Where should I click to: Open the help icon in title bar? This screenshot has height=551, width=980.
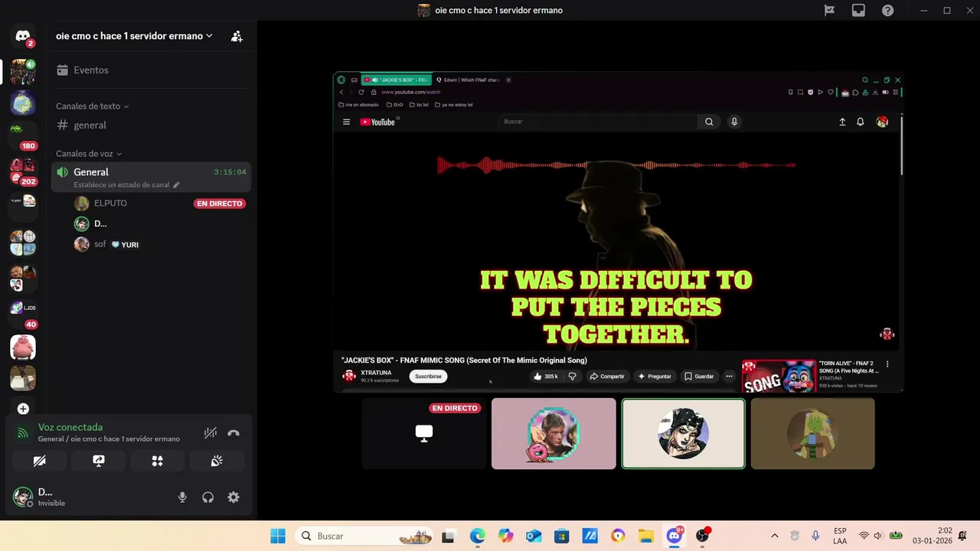coord(887,10)
